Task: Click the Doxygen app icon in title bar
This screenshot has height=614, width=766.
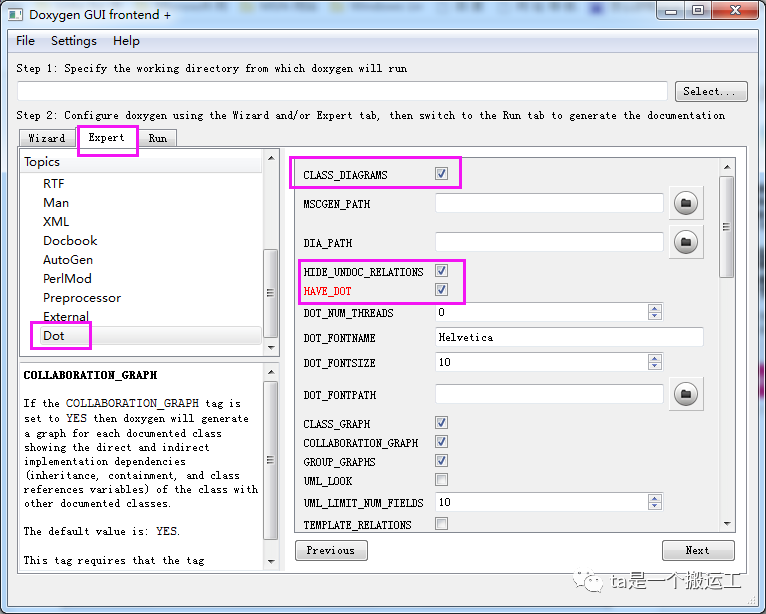Action: pos(15,14)
